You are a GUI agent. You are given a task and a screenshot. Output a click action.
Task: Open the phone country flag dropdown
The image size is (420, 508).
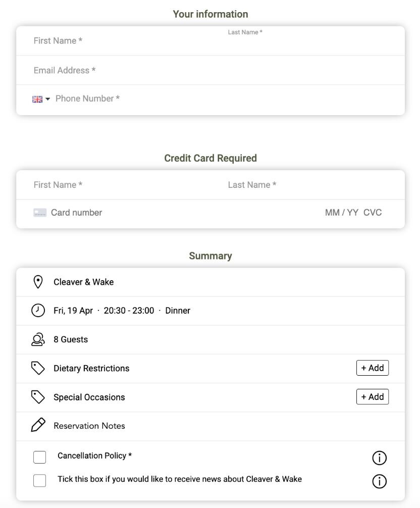(41, 99)
